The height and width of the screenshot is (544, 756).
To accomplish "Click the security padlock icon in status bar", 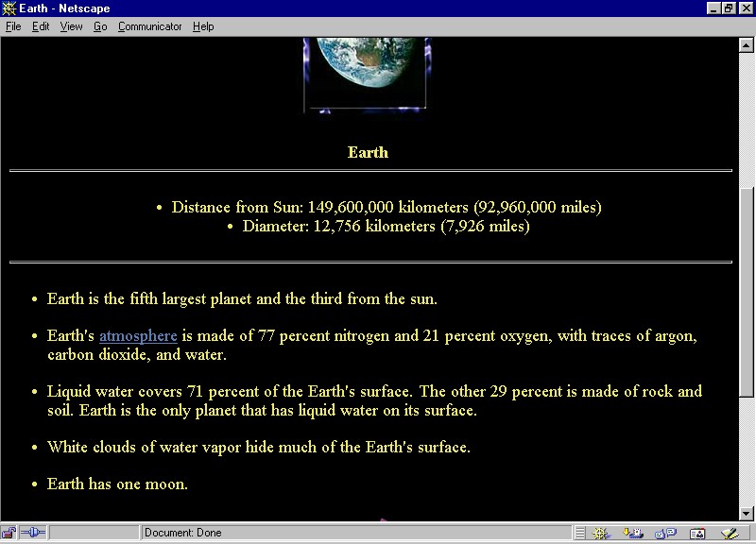I will (9, 533).
